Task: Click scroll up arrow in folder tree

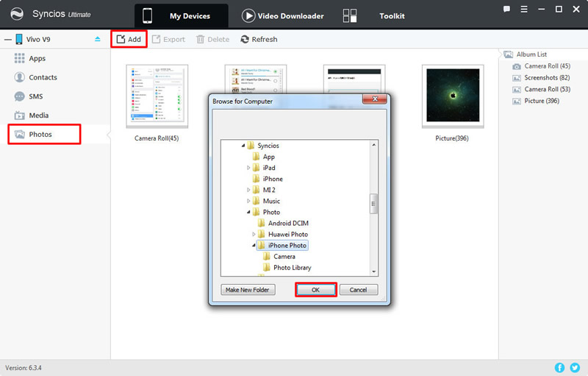Action: coord(373,145)
